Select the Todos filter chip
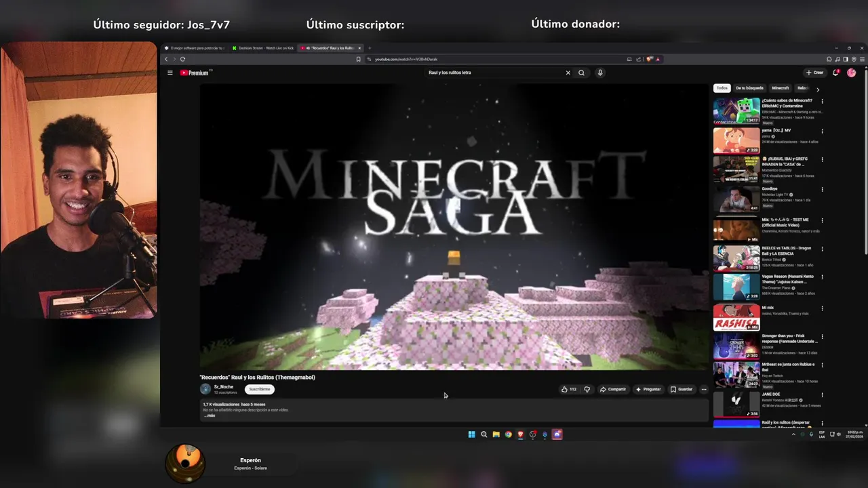Viewport: 868px width, 488px height. point(722,88)
